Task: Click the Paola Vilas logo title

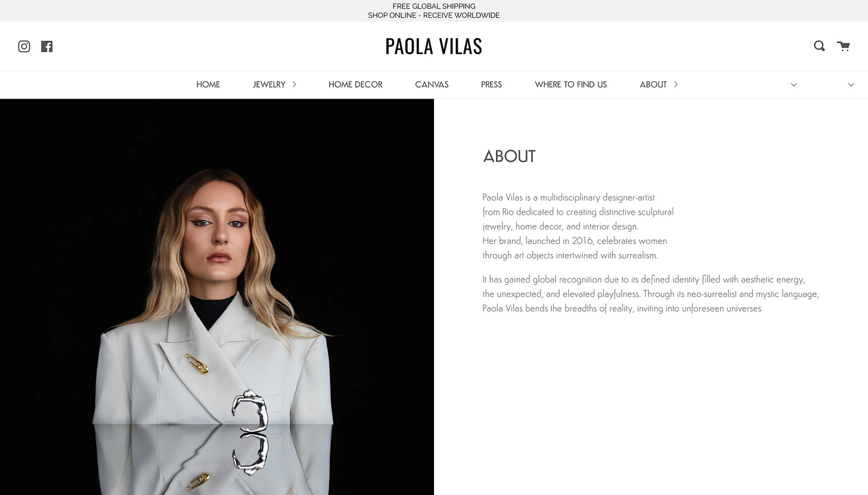Action: point(434,47)
